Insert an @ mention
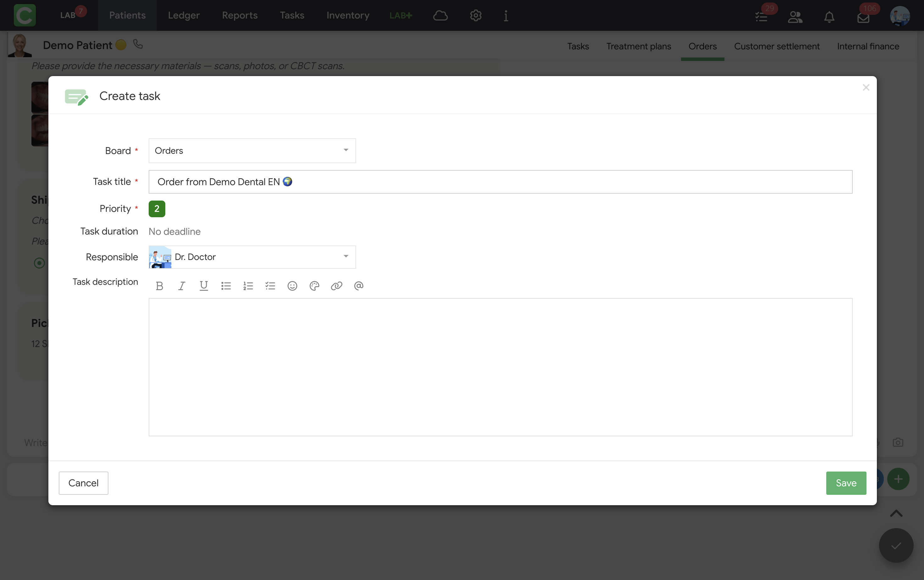Viewport: 924px width, 580px height. coord(359,286)
